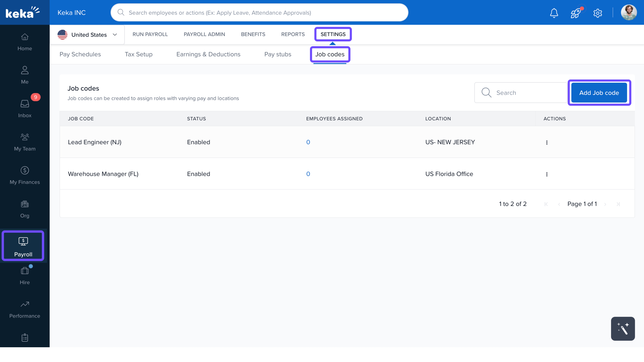The image size is (644, 362).
Task: Open the RUN PAYROLL menu tab
Action: (150, 34)
